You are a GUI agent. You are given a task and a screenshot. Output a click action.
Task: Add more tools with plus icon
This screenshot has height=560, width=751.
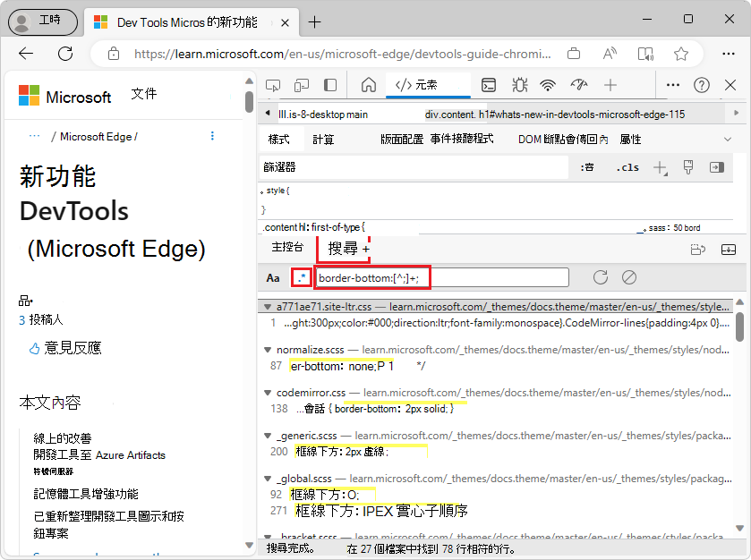click(610, 85)
